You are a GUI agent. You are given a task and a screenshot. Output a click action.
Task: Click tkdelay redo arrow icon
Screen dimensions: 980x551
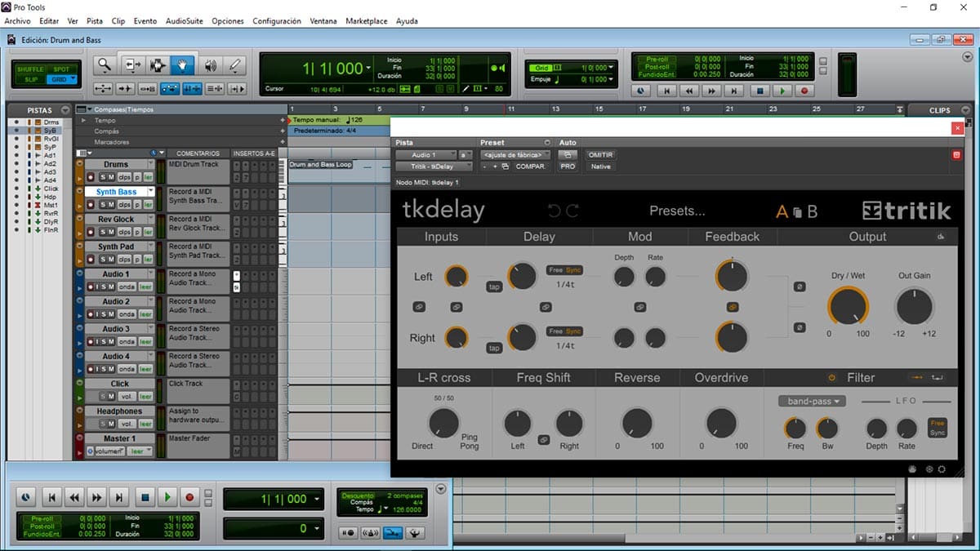coord(572,211)
